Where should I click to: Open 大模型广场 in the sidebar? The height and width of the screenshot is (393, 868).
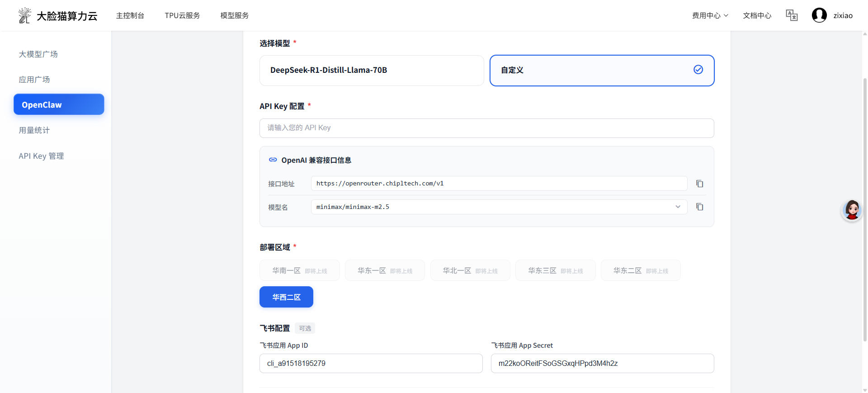point(38,54)
